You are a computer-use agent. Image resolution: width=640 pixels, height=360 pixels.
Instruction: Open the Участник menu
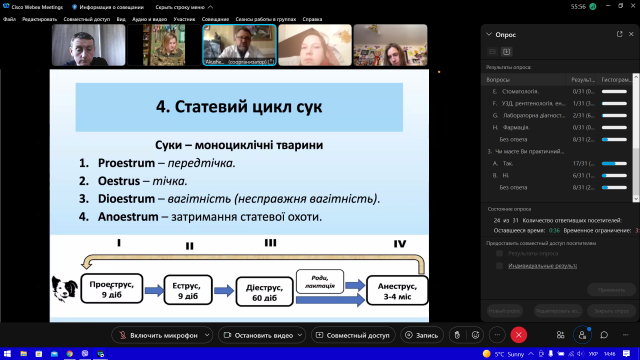coord(184,19)
